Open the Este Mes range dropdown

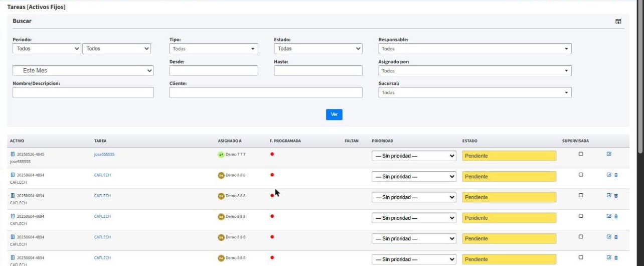point(83,71)
